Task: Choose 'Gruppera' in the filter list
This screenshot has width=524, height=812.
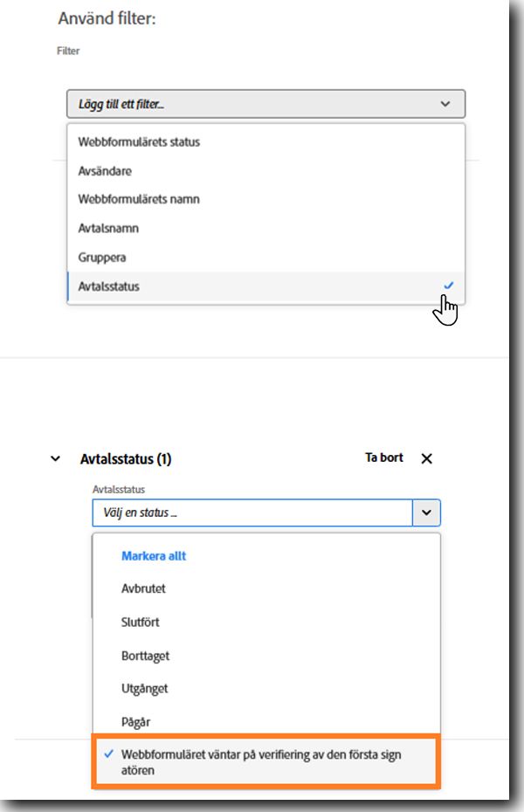Action: click(x=102, y=258)
